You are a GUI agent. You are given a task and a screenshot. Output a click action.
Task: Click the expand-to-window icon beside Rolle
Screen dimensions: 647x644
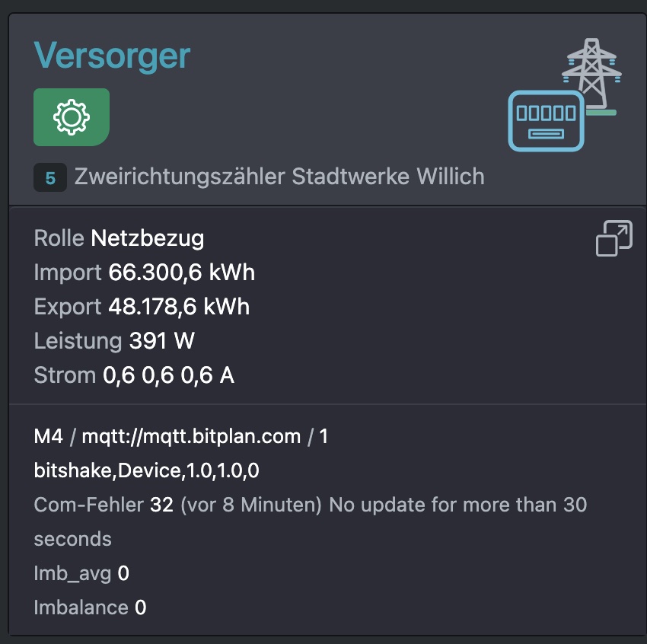tap(614, 238)
